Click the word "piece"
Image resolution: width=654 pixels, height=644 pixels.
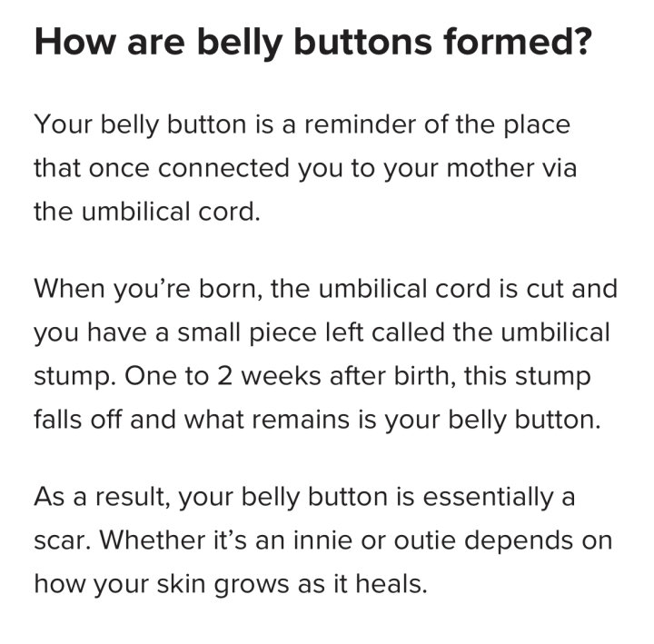[282, 333]
